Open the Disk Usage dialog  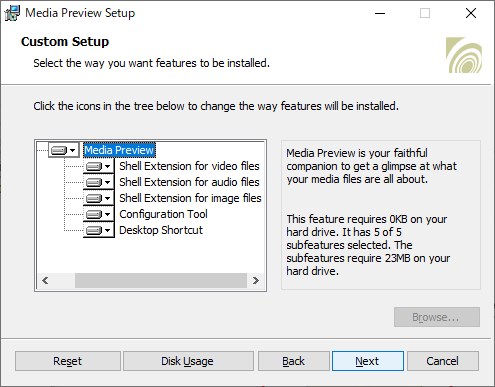click(x=188, y=361)
